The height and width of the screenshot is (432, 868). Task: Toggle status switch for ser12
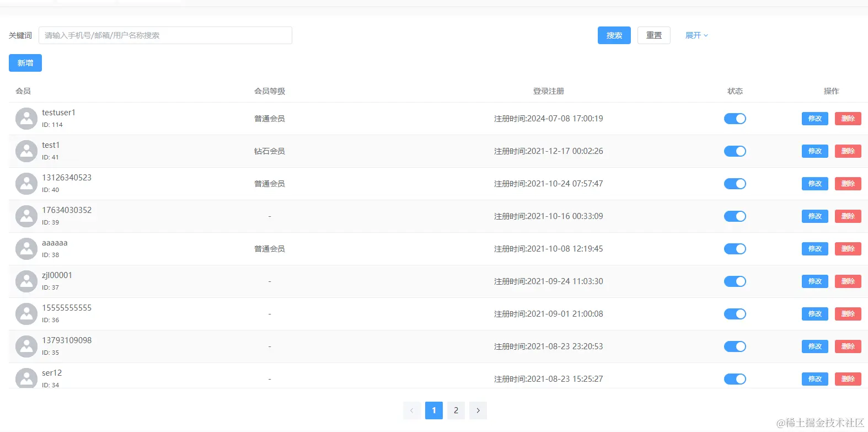(x=735, y=379)
